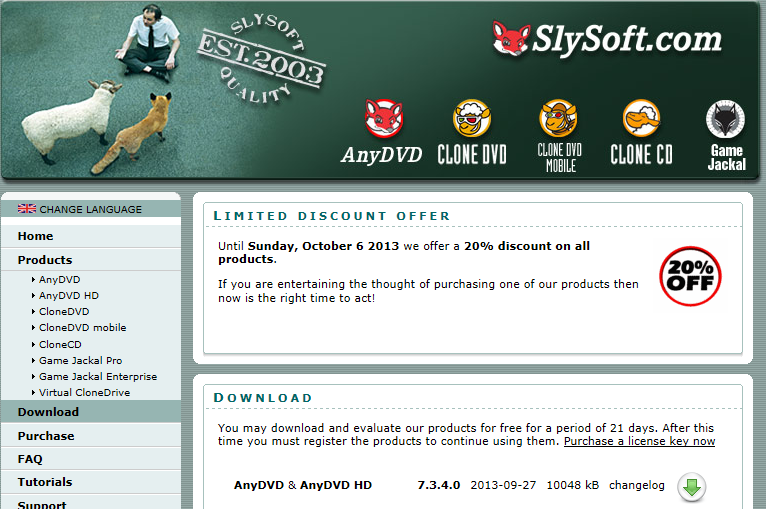Screen dimensions: 766x509
Task: Open Change Language selector
Action: coord(91,209)
